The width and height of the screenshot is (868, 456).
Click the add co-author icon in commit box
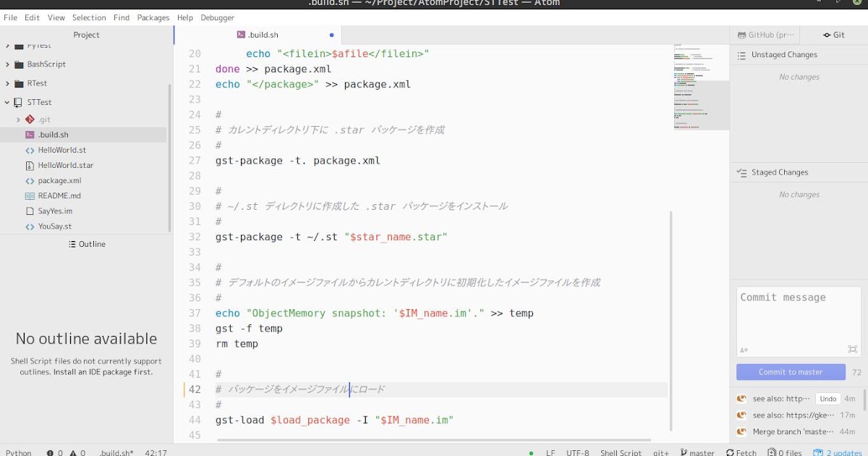[x=742, y=349]
